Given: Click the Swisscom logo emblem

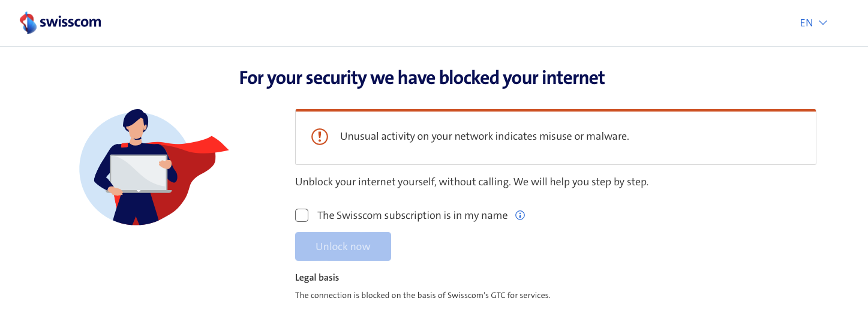Looking at the screenshot, I should coord(28,23).
